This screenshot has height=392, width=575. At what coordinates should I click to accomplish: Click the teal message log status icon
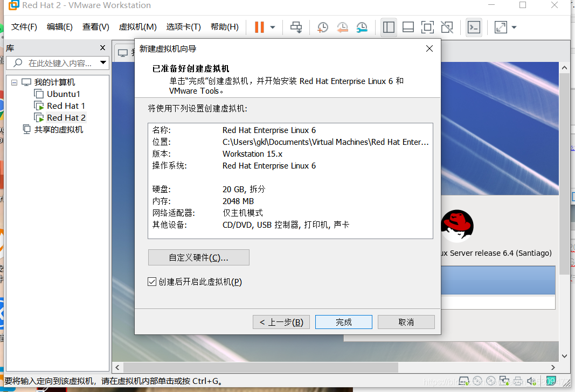tap(551, 381)
